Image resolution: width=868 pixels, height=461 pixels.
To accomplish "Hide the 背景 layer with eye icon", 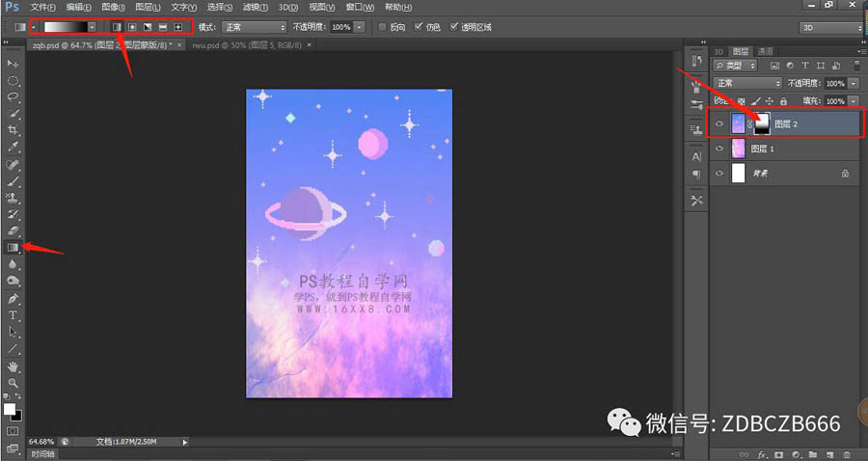I will point(719,174).
